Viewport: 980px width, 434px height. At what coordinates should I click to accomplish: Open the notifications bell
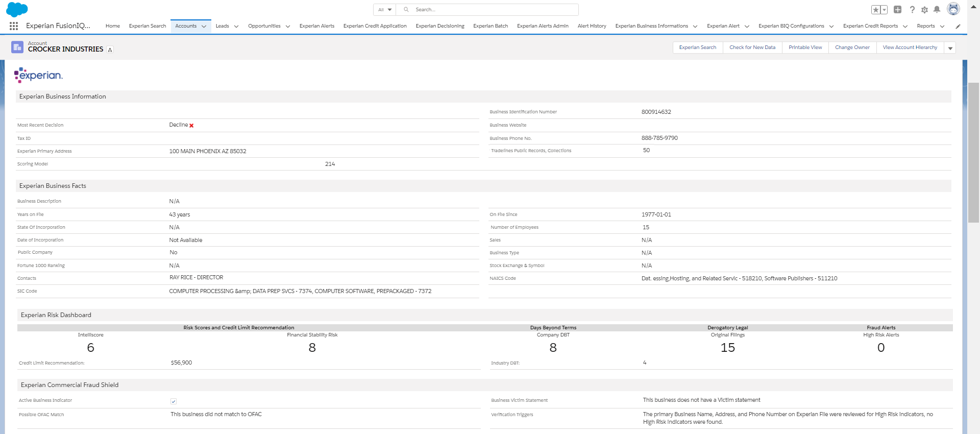[x=937, y=10]
